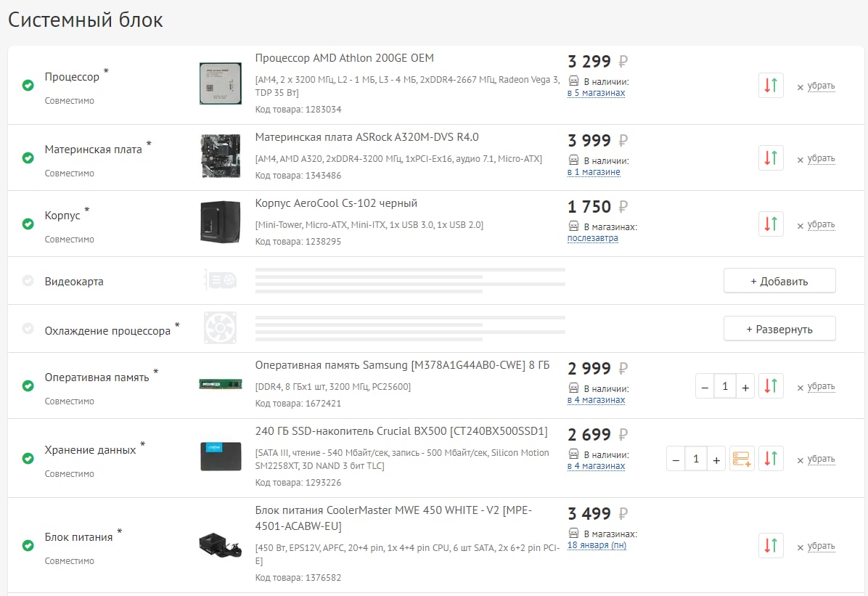Remove the AeroCool case with убрать

(821, 224)
